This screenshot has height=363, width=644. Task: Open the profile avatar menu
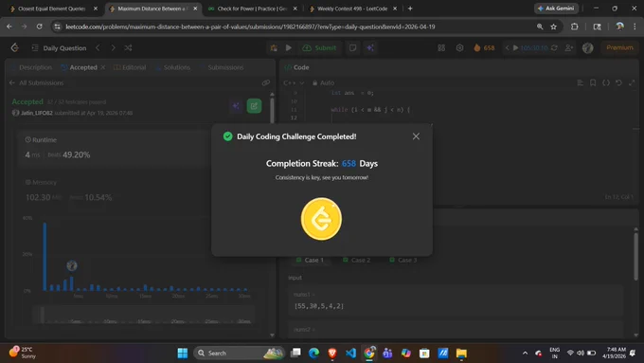(588, 48)
